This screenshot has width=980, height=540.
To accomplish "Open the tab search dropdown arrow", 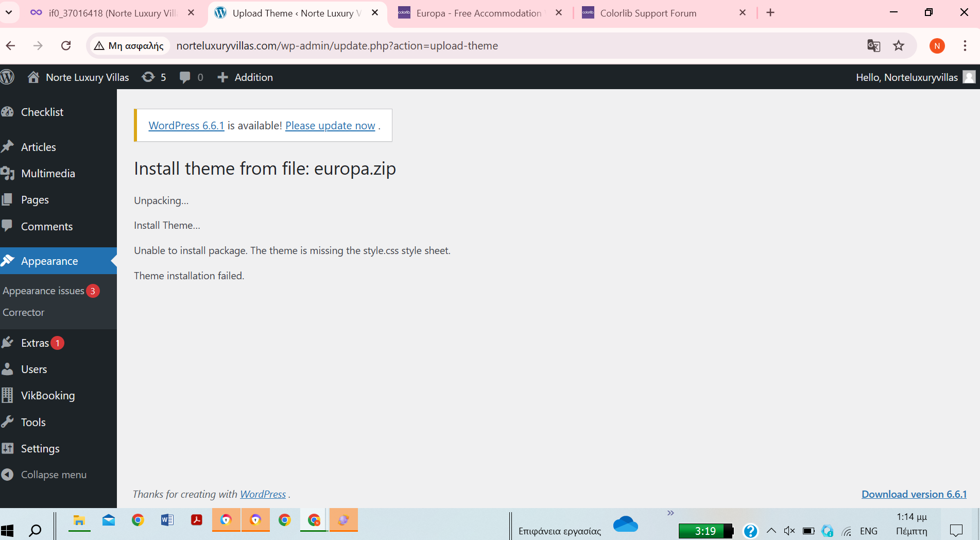I will point(9,12).
